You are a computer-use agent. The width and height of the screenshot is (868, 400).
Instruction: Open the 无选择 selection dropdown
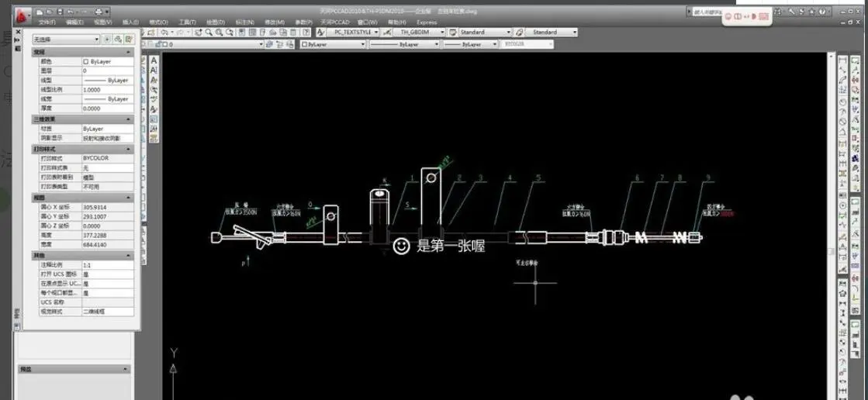(x=67, y=40)
